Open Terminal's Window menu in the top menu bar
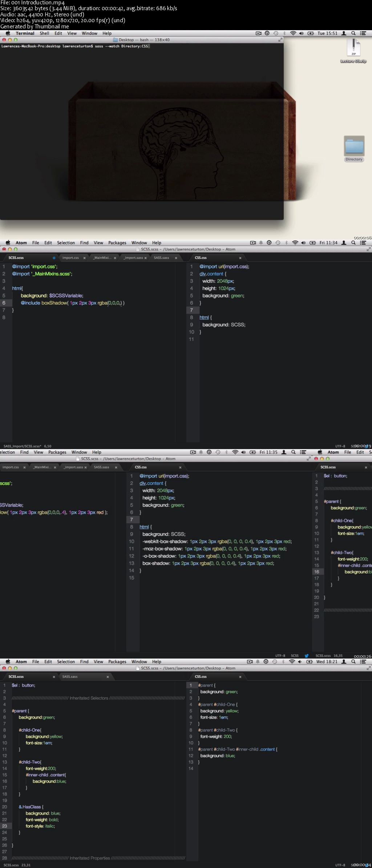This screenshot has width=372, height=868. point(89,33)
